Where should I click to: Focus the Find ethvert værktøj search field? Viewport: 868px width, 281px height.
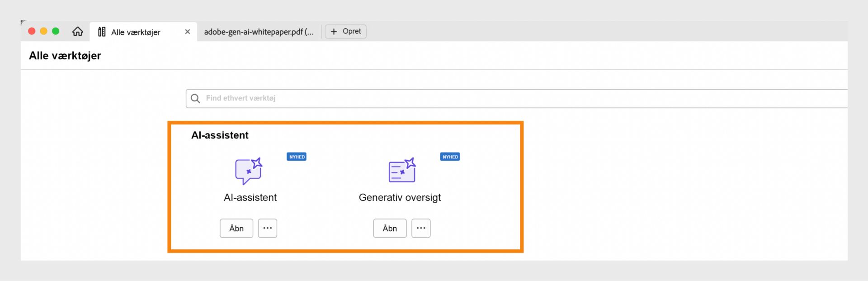pyautogui.click(x=497, y=98)
